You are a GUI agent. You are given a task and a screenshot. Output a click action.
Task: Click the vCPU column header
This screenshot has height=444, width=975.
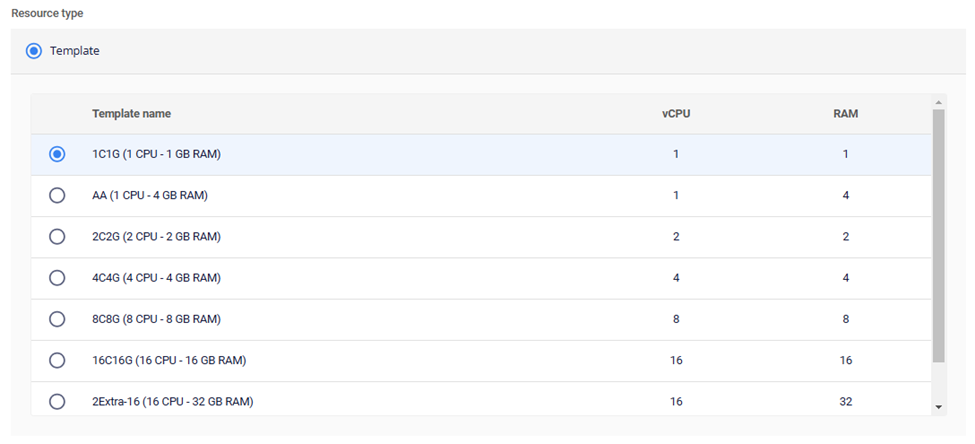coord(676,114)
